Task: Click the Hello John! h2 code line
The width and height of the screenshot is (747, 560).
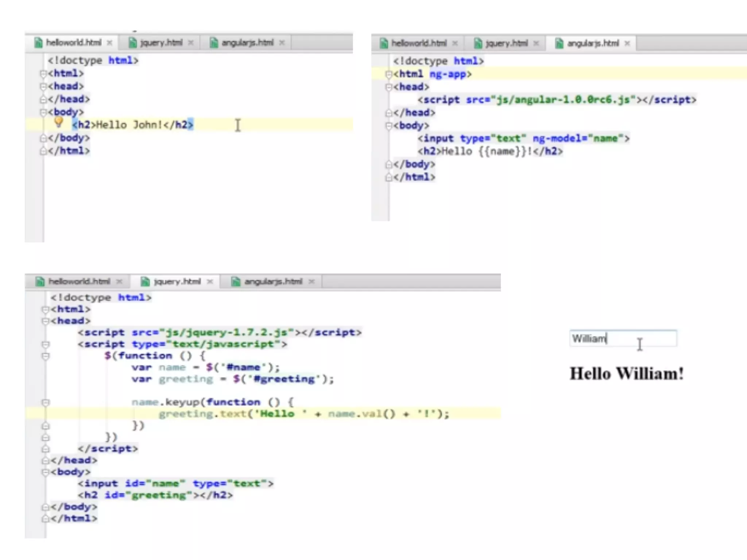Action: (x=133, y=125)
